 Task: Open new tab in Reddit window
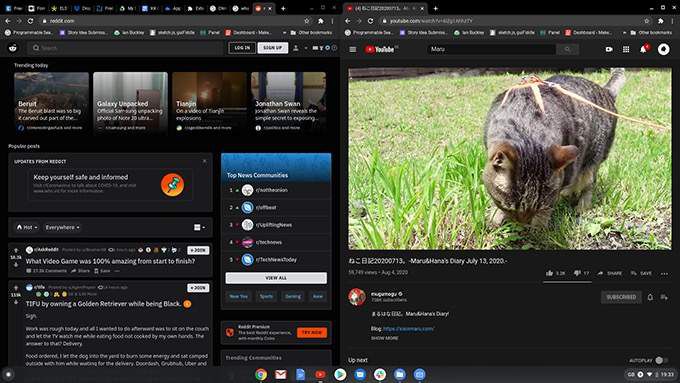(x=283, y=8)
